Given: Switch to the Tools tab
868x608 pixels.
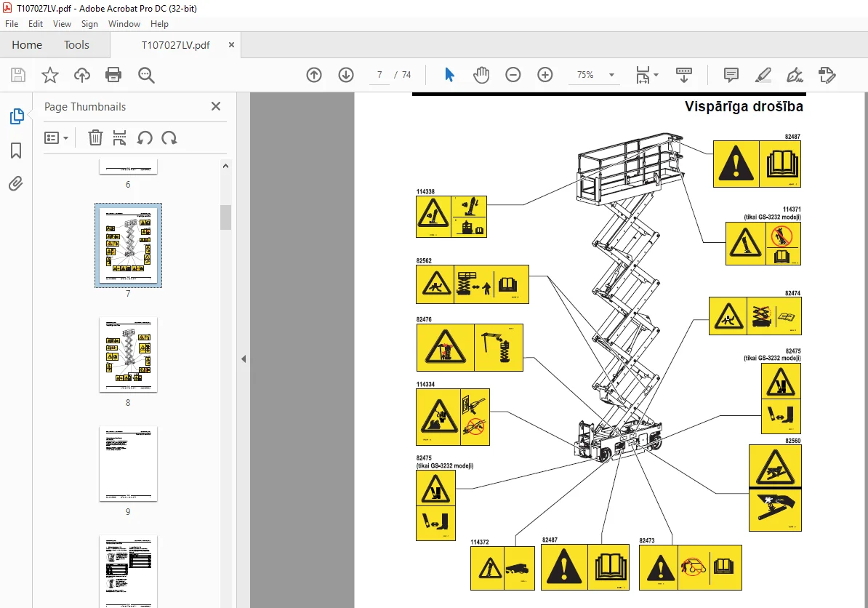Looking at the screenshot, I should [76, 45].
